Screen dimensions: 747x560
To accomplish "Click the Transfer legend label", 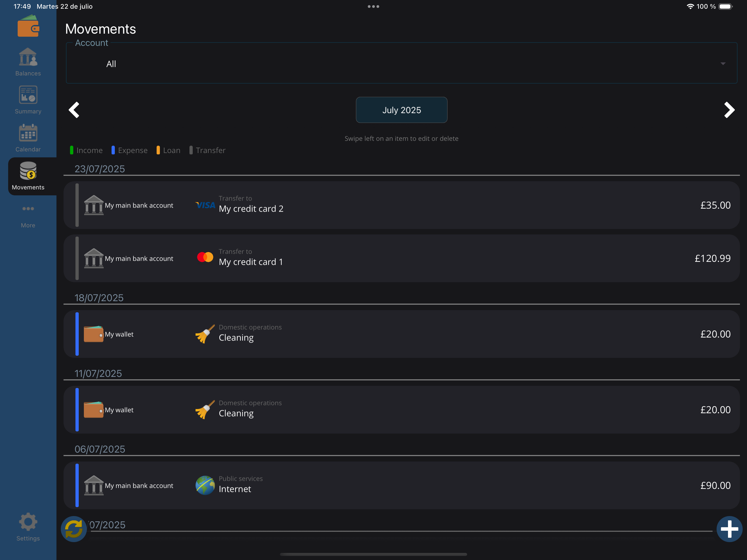I will click(x=210, y=150).
